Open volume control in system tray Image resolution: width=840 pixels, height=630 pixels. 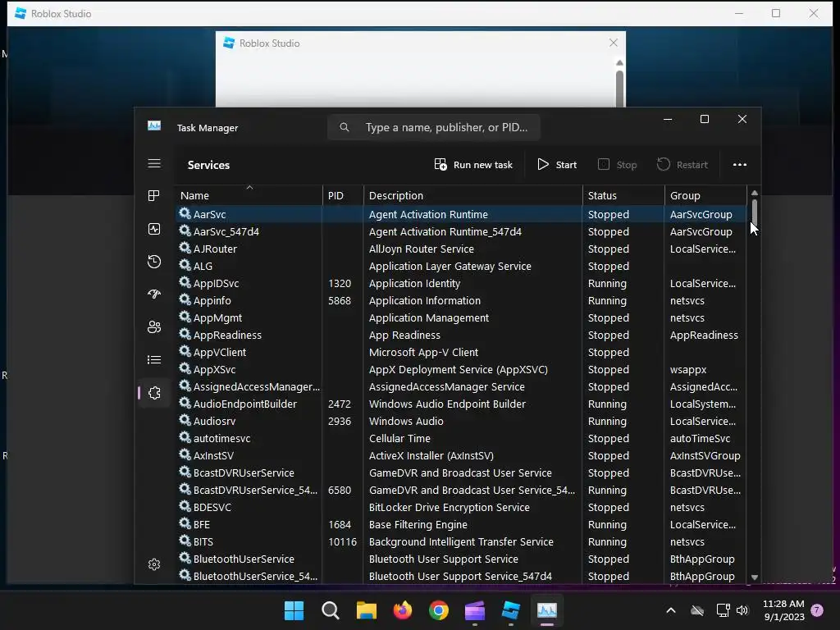[x=742, y=610]
